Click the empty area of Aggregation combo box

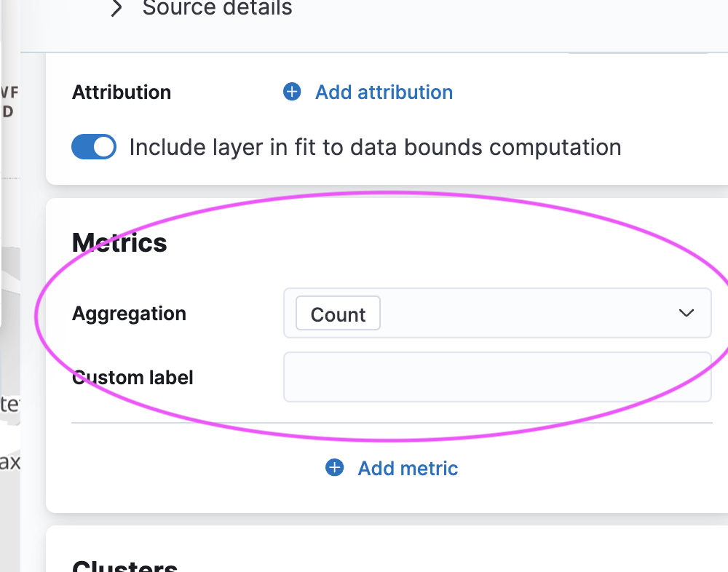click(524, 314)
